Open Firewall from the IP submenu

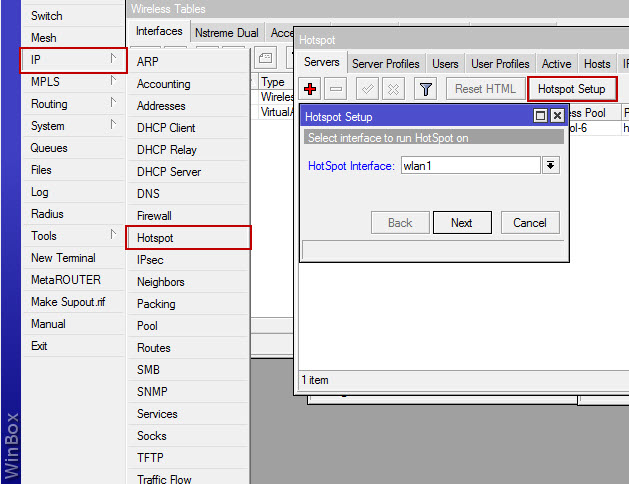pyautogui.click(x=188, y=216)
